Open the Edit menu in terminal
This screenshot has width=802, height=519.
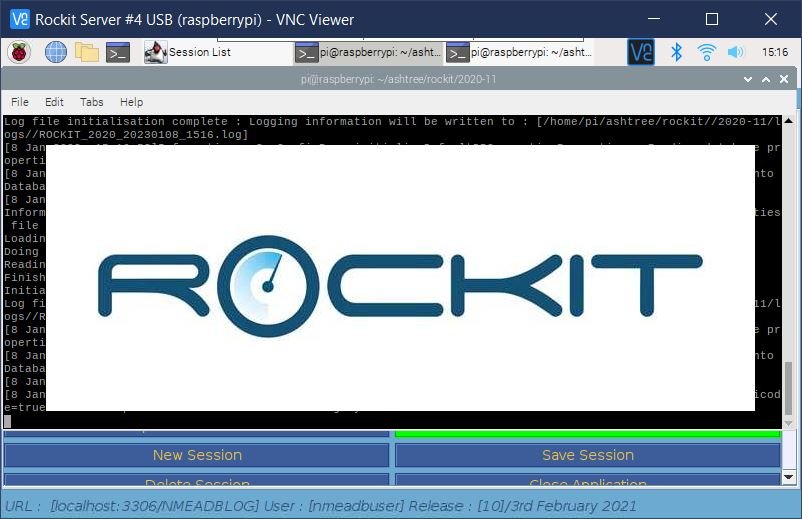54,102
